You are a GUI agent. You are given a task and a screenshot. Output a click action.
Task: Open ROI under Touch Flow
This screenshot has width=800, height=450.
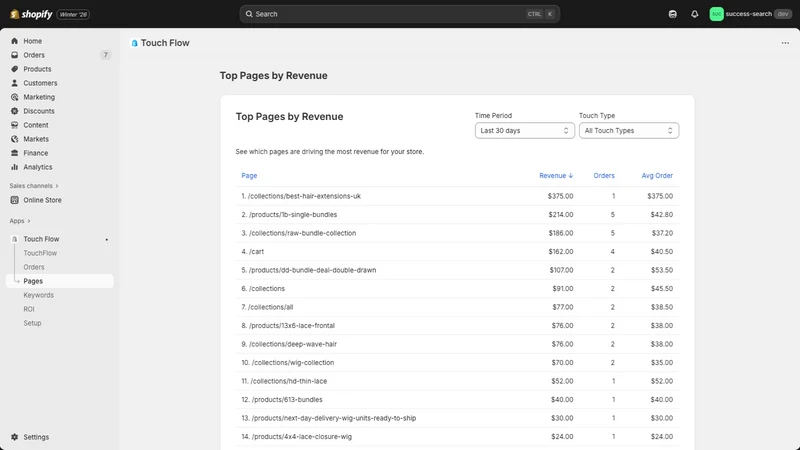pos(29,309)
